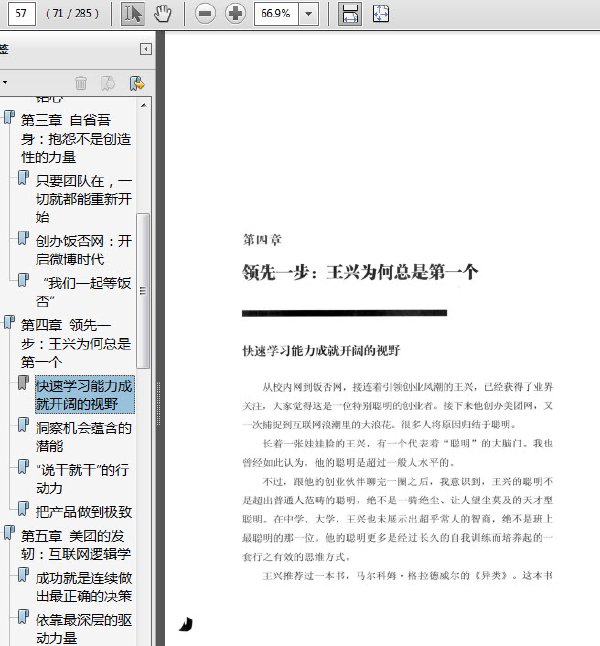Click bookmark icon beside 第三章 自省吾身
This screenshot has height=646, width=600.
[9, 117]
